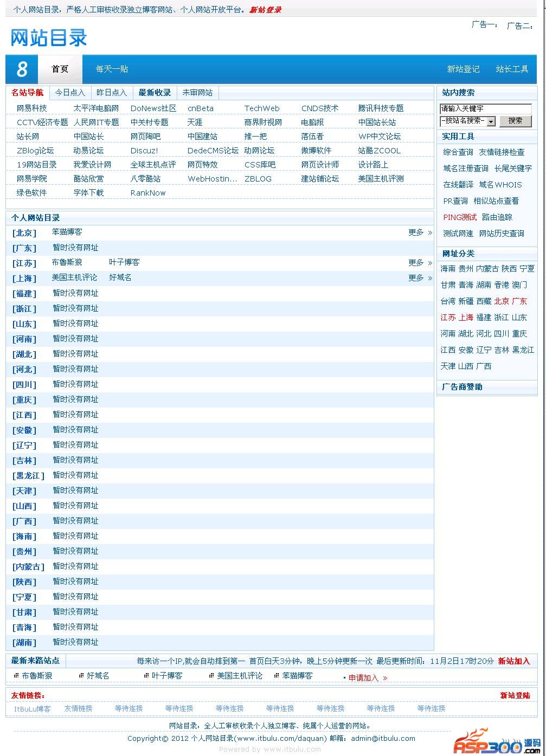Open the 友情链接 friend link
546x756 pixels.
(79, 708)
